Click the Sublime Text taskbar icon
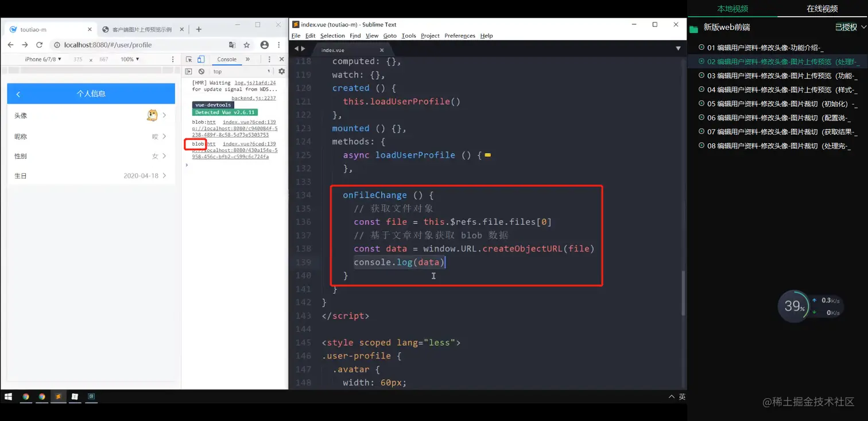 point(58,396)
